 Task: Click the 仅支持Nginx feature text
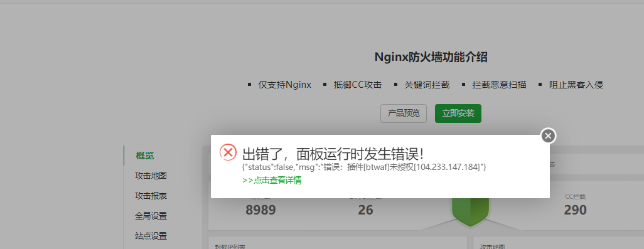click(284, 85)
